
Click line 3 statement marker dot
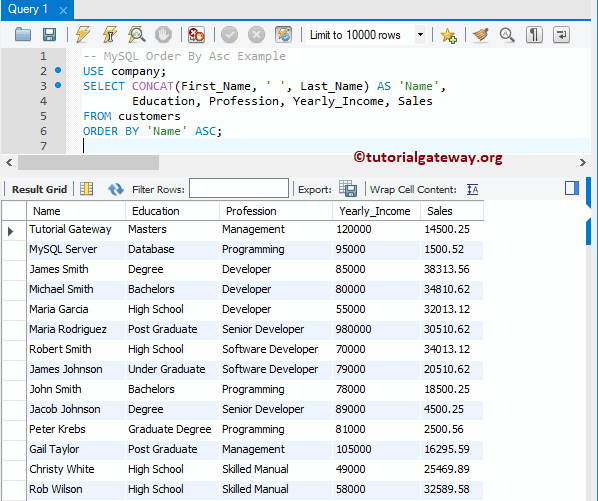pyautogui.click(x=58, y=85)
